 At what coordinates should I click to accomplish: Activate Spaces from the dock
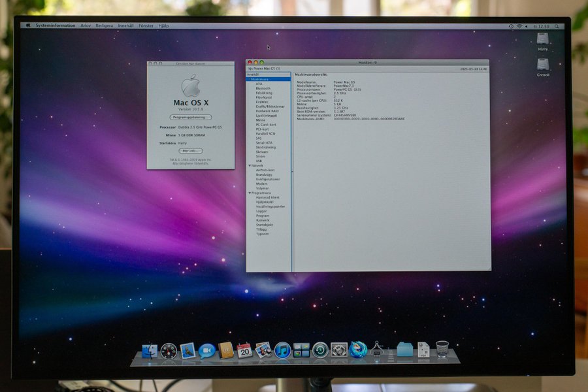(301, 350)
